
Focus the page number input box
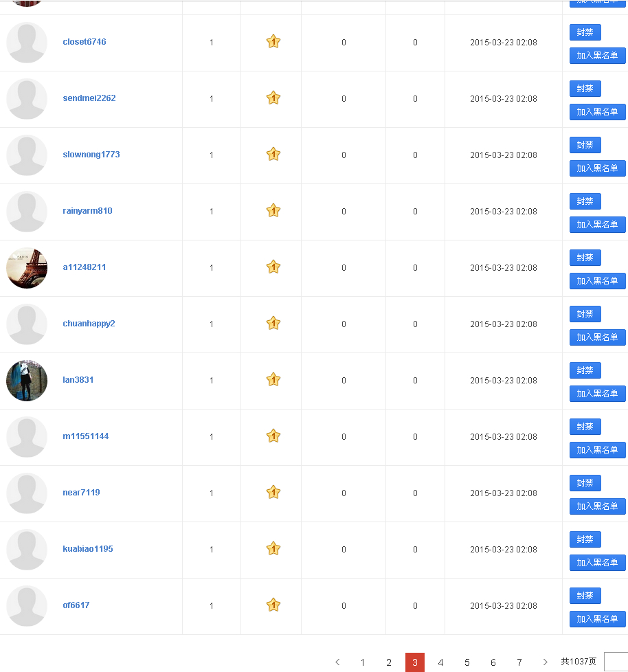[616, 662]
